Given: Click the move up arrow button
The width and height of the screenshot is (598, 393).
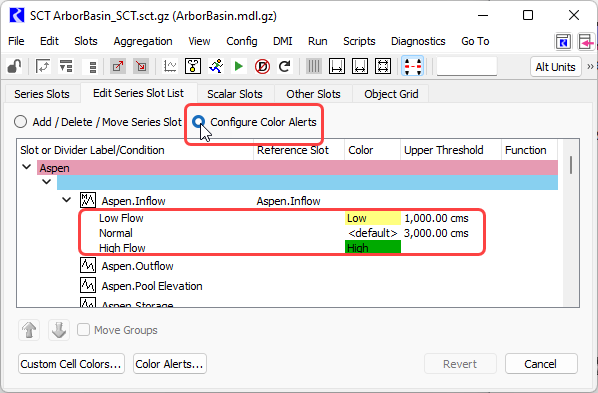Looking at the screenshot, I should point(29,330).
